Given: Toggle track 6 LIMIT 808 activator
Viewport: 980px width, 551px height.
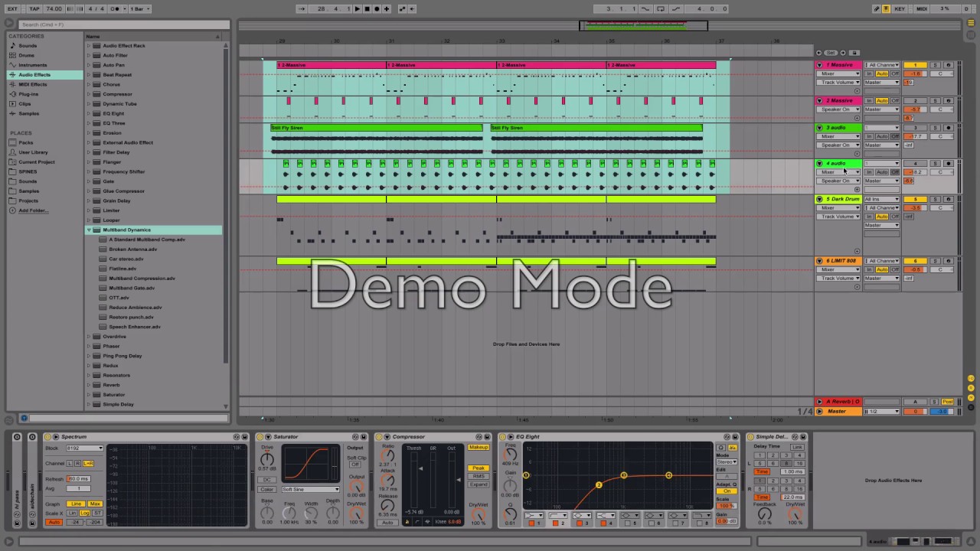Looking at the screenshot, I should coord(914,261).
